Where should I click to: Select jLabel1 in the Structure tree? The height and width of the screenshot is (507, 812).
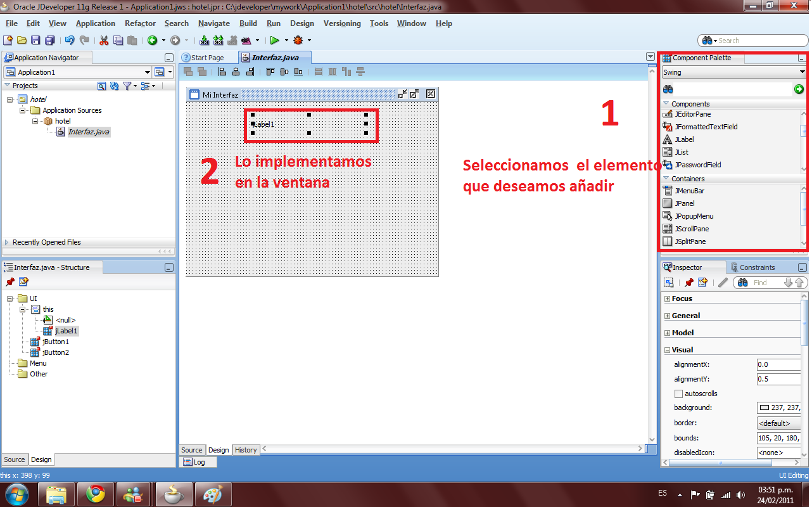coord(66,330)
